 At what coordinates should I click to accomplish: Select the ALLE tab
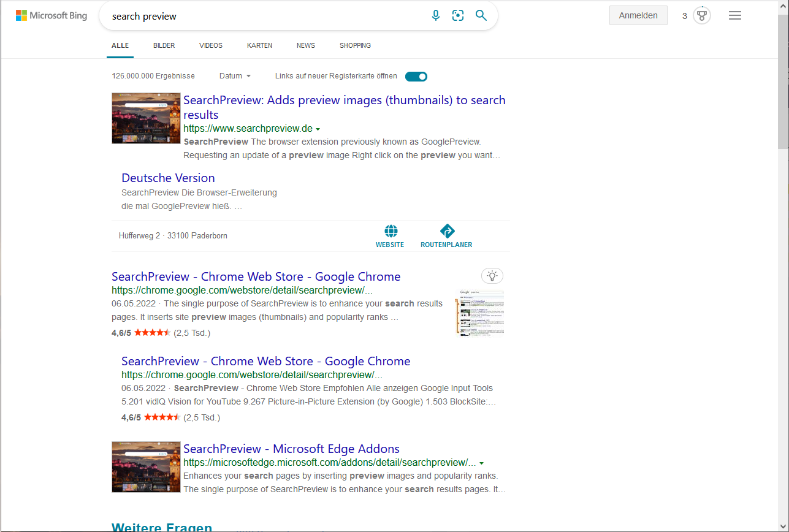(120, 45)
